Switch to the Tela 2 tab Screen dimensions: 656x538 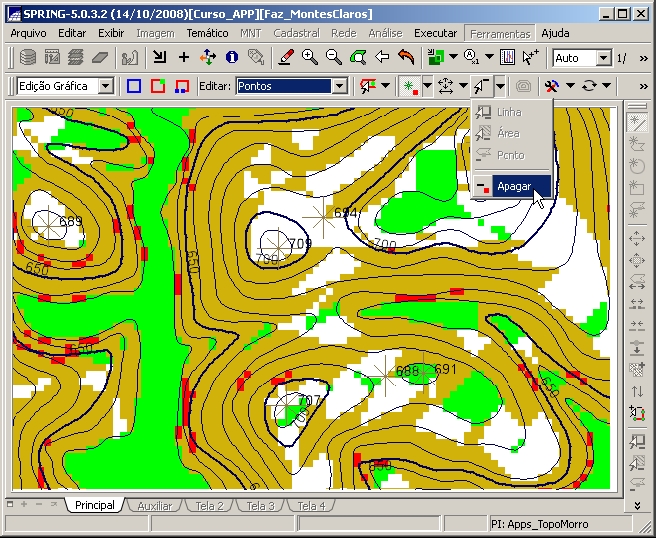[x=208, y=506]
